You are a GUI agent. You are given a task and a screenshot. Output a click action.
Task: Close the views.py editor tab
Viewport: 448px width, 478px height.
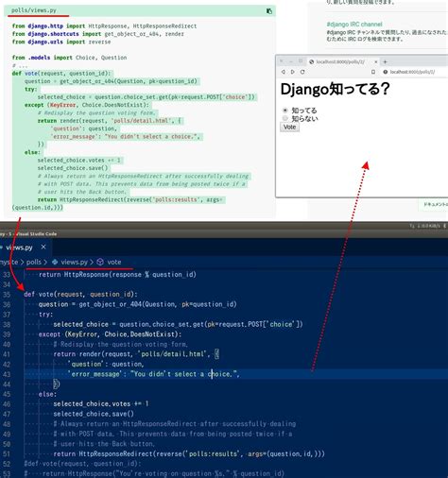point(43,247)
